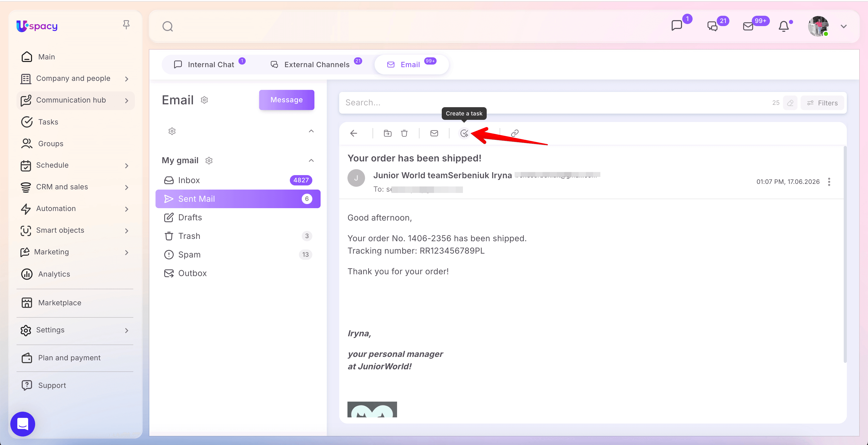
Task: Open email notifications icon in header
Action: pos(748,26)
